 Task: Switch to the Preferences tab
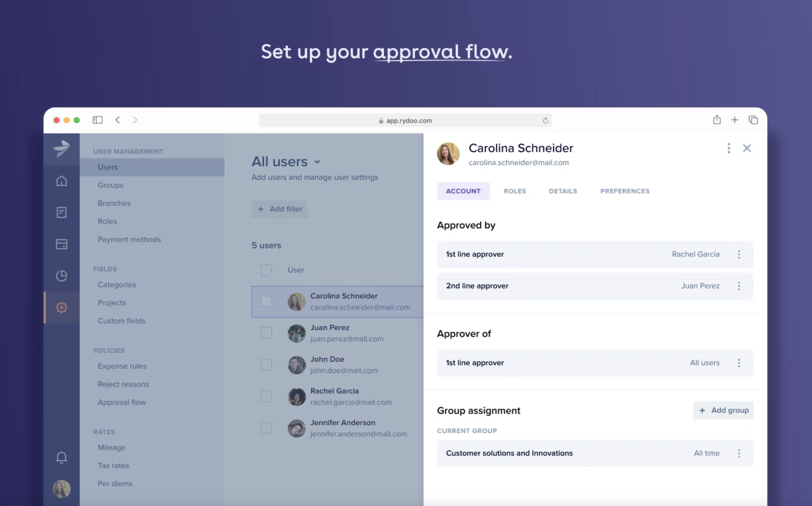tap(625, 191)
